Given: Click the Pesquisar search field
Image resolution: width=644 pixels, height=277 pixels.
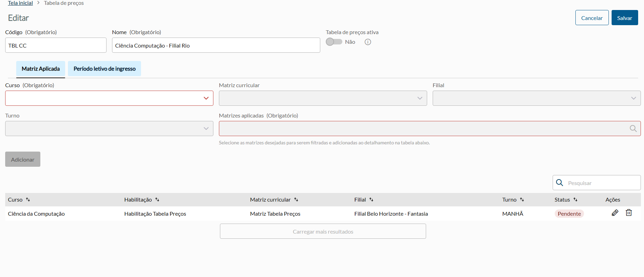Looking at the screenshot, I should (602, 183).
